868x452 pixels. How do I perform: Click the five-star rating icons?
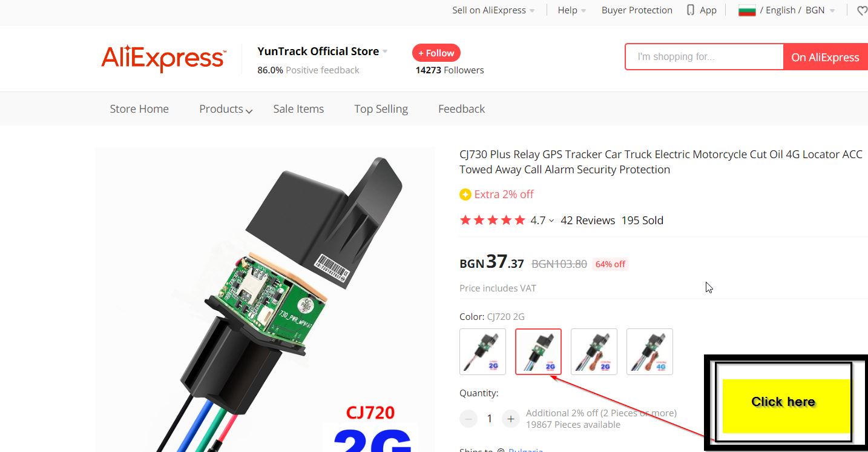[492, 221]
